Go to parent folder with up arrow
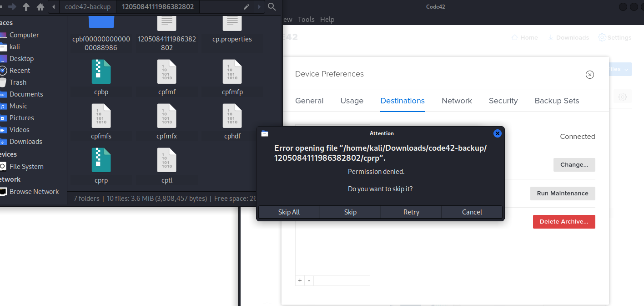Screen dimensions: 644x306 click(x=26, y=7)
